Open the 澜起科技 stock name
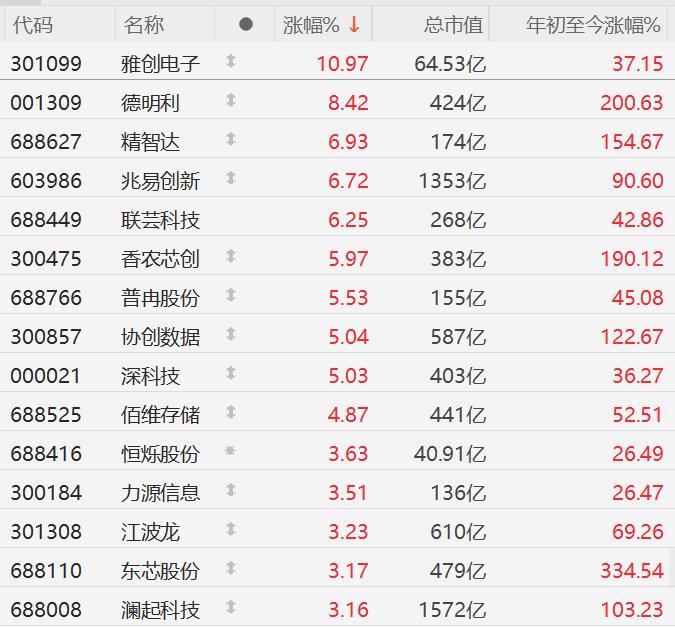This screenshot has width=675, height=627. coord(160,610)
